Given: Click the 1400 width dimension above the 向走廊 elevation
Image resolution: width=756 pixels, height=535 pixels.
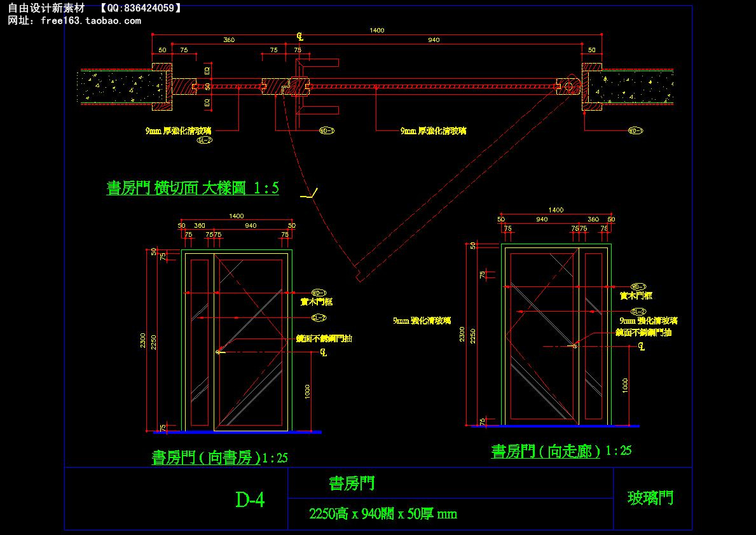Looking at the screenshot, I should point(556,210).
